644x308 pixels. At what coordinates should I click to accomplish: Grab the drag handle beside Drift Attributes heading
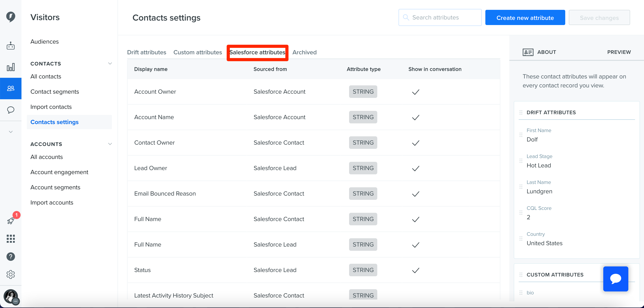(x=521, y=112)
